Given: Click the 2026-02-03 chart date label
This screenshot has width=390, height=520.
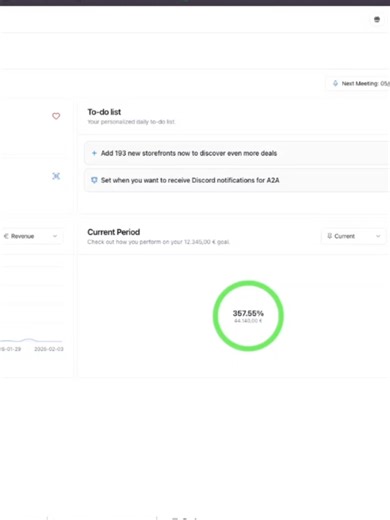Looking at the screenshot, I should (x=49, y=349).
